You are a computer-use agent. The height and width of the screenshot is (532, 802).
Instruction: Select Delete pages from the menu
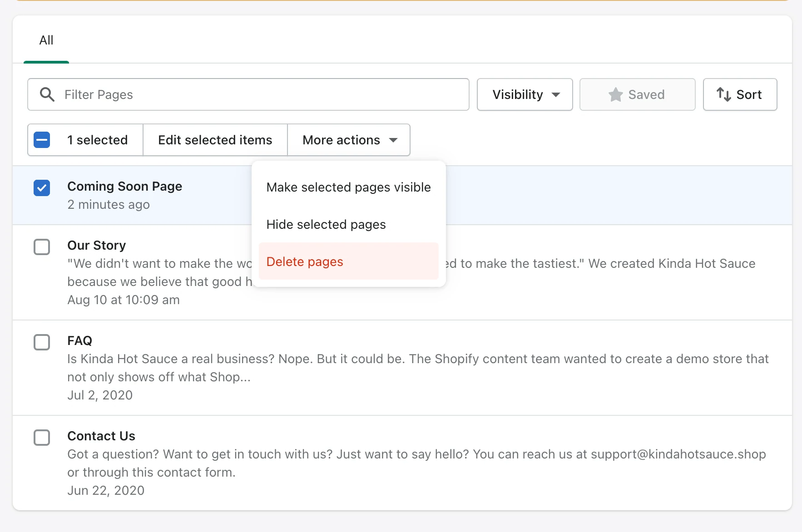pyautogui.click(x=305, y=261)
